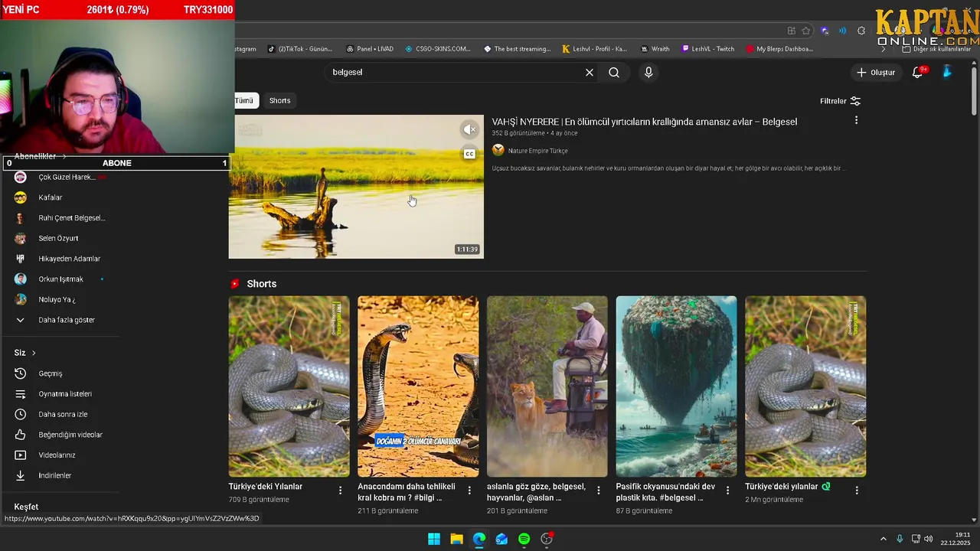Open the VAHŞİ NYERERE video title
The width and height of the screenshot is (980, 551).
[644, 122]
